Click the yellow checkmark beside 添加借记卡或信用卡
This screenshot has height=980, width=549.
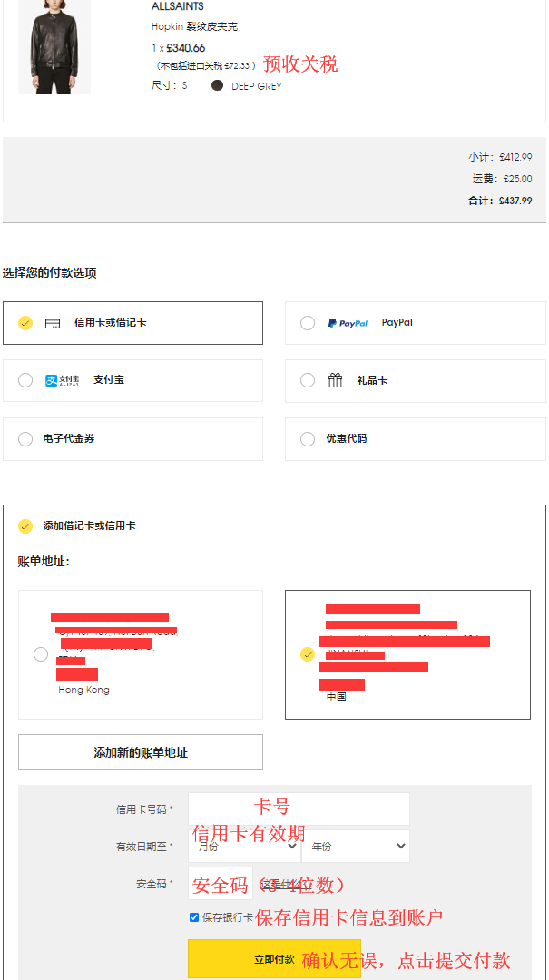pos(25,526)
